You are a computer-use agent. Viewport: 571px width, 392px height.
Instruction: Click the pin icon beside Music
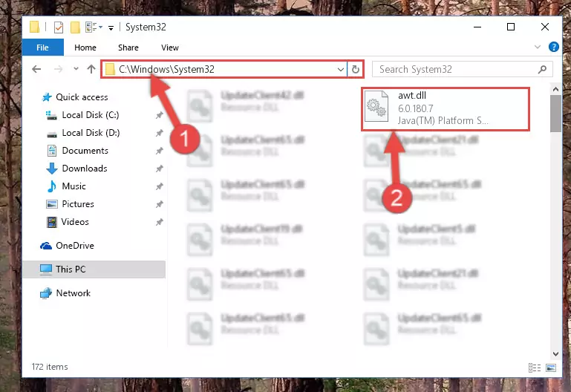click(159, 186)
